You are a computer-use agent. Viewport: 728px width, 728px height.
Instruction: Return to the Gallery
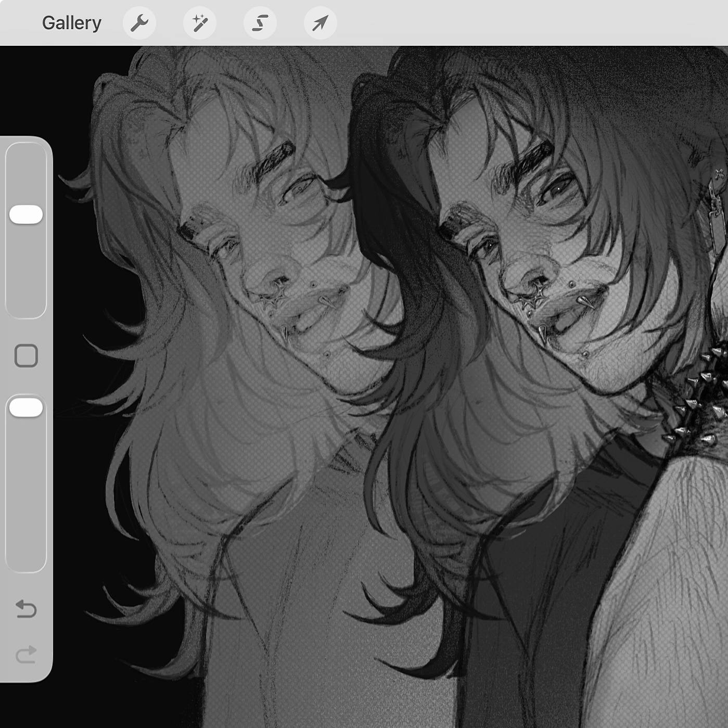72,23
